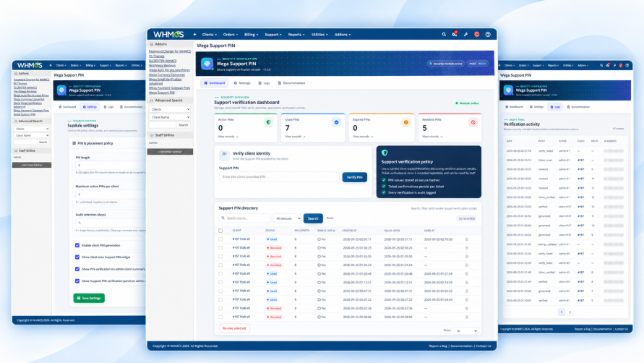Click the blue Search button in PIN directory
Viewport: 644px width, 363px height.
point(313,218)
